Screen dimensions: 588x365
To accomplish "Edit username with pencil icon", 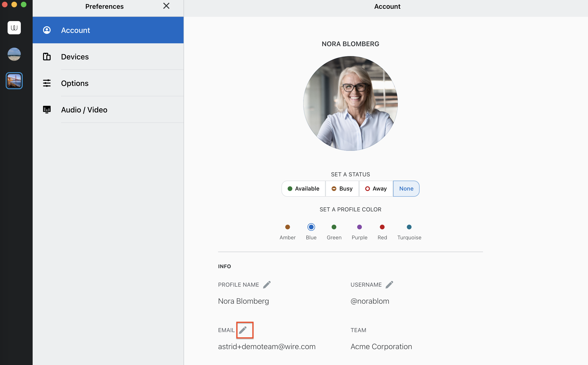I will tap(389, 285).
